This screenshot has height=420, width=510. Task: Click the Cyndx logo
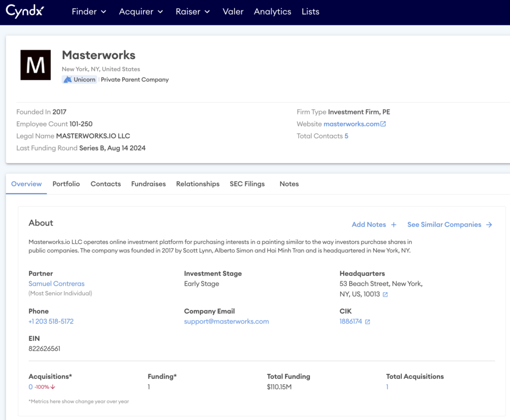coord(25,11)
